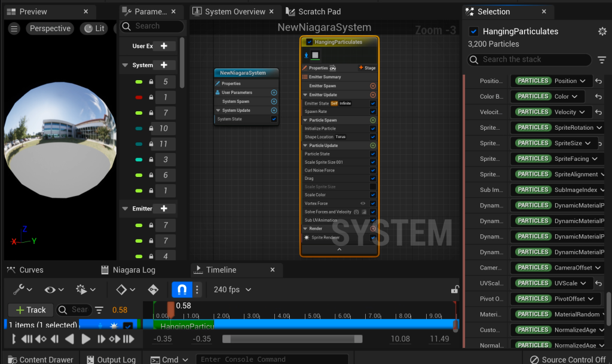
Task: Jump to the start of the timeline
Action: coord(26,339)
